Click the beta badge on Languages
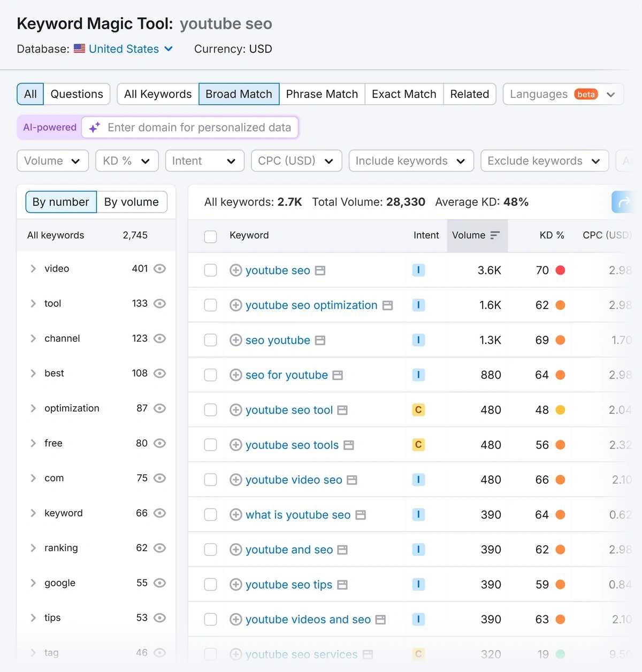 (x=586, y=94)
